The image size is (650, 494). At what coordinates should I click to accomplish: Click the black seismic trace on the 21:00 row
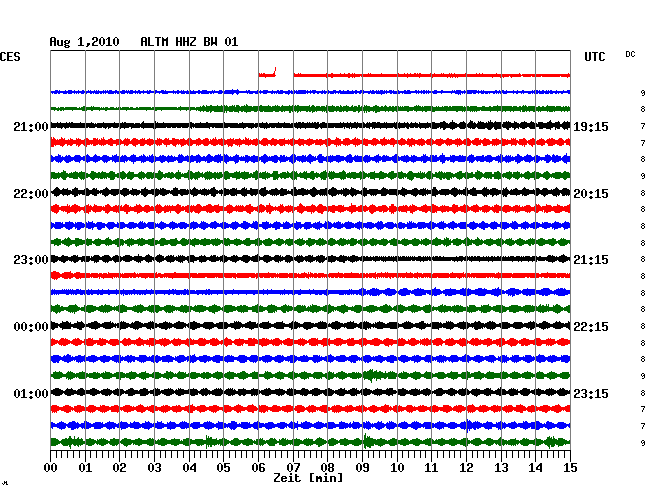tap(310, 125)
